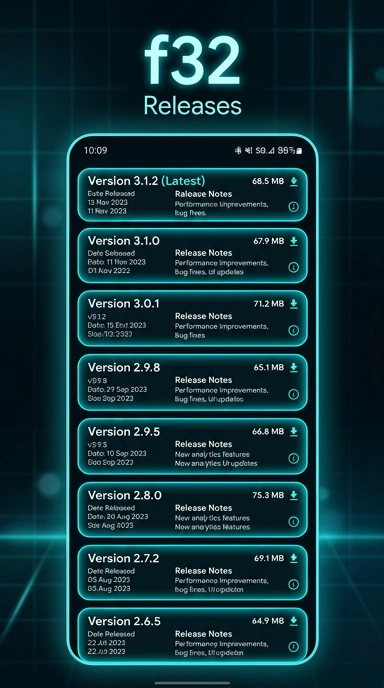The image size is (384, 688).
Task: Open Release Notes heading of Version 2.8.0
Action: [203, 508]
